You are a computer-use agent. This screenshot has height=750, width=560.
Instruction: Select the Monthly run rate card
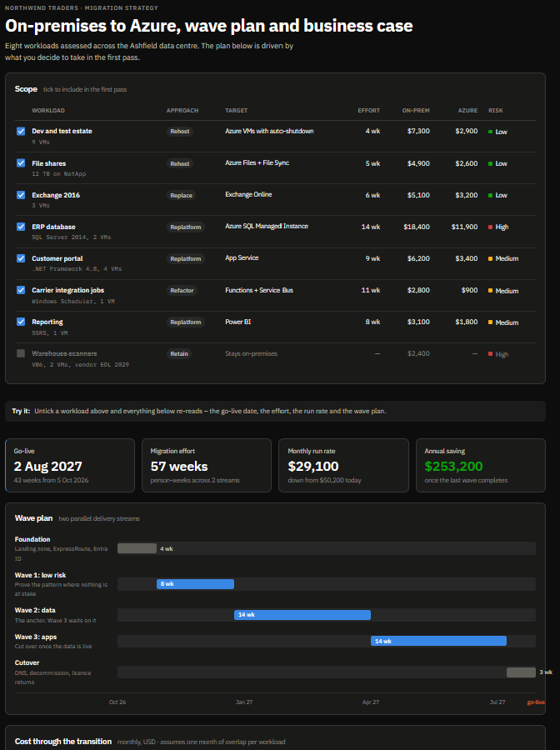pos(343,465)
